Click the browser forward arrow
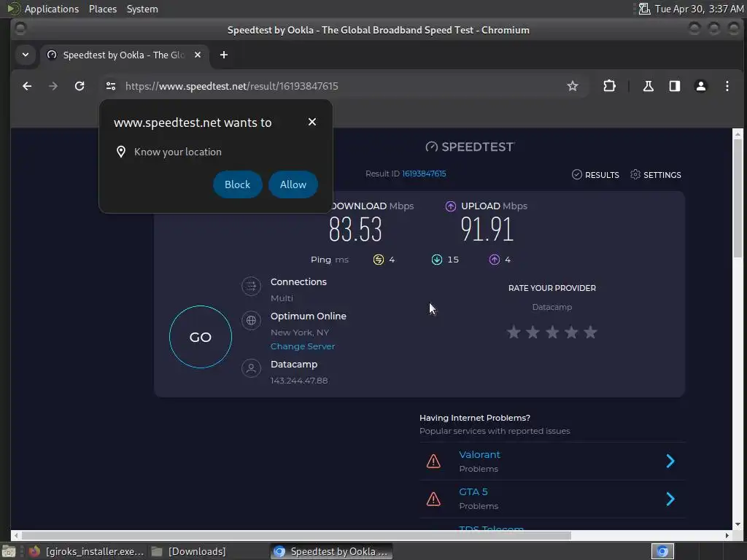Viewport: 747px width, 560px height. point(53,86)
